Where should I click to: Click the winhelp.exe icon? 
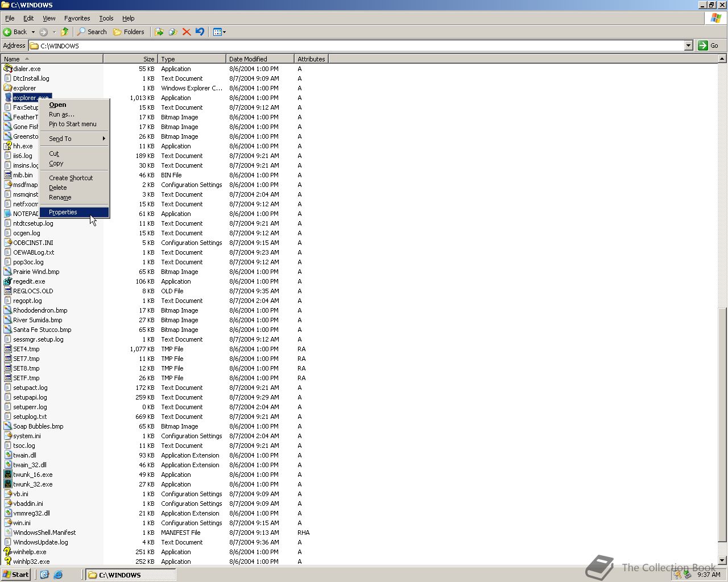[x=8, y=552]
